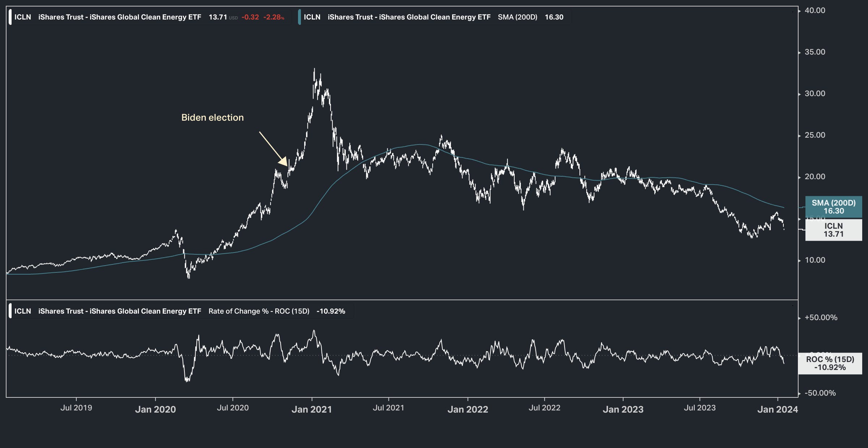Viewport: 868px width, 448px height.
Task: Click the Jul 2022 date axis label
Action: click(545, 408)
